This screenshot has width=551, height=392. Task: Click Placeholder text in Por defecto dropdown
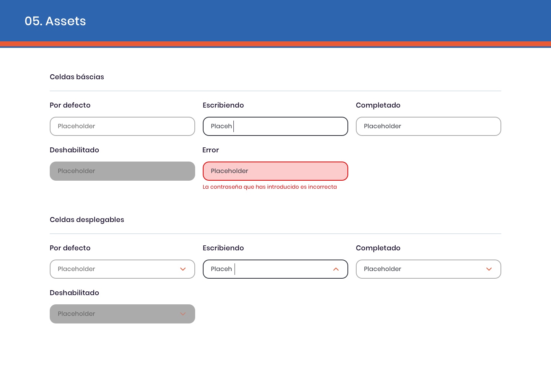(77, 269)
